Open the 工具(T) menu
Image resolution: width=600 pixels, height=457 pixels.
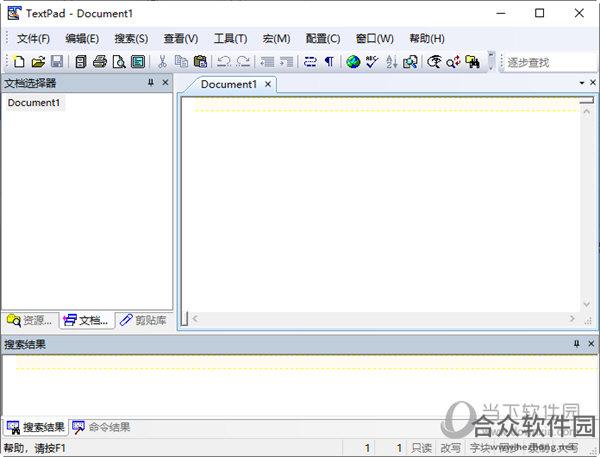230,38
